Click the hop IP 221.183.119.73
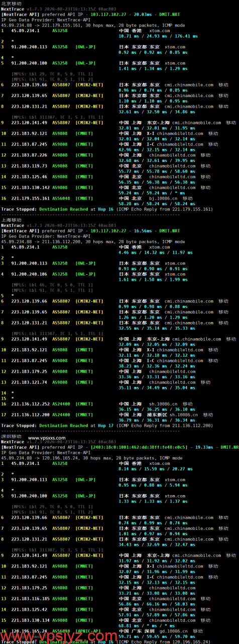The width and height of the screenshot is (239, 644). [29, 166]
